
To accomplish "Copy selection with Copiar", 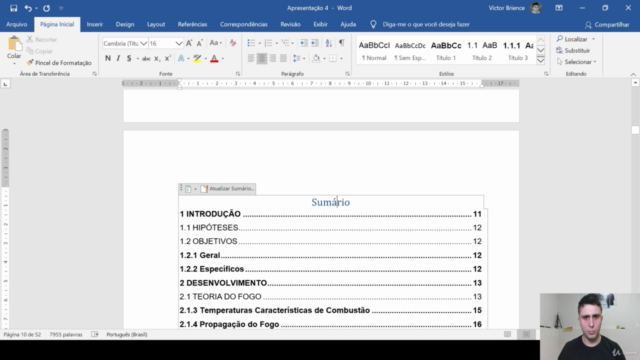I will click(40, 51).
